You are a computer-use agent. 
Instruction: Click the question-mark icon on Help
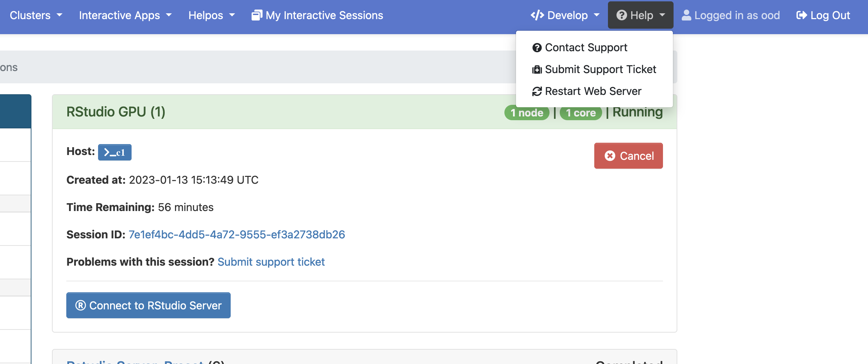622,15
